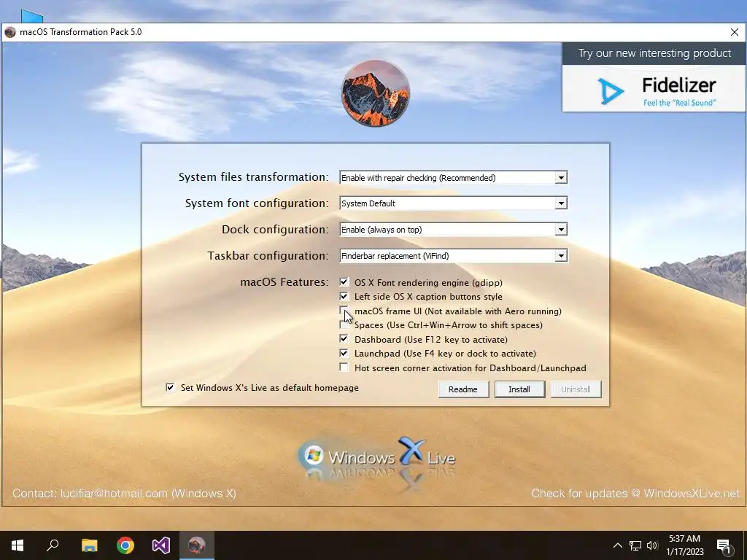Click the 'macOS Features:' label
The height and width of the screenshot is (560, 747).
click(x=285, y=282)
